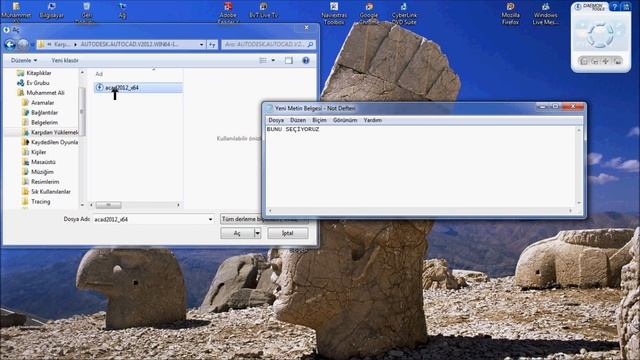Open recent locations dropdown beside Forward arrow
Screen dimensions: 640x360
tap(32, 44)
